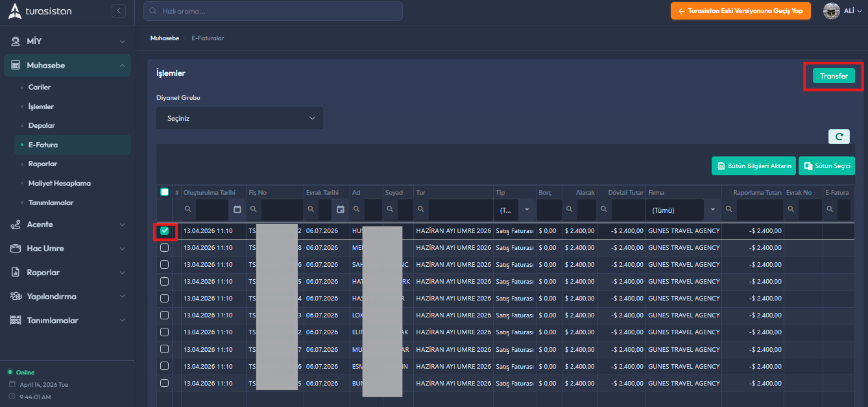Click Bütün Bilgileri Aktarın export button

point(753,166)
